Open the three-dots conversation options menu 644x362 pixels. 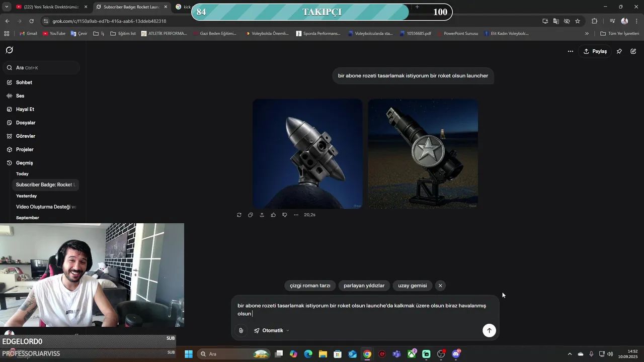click(570, 51)
